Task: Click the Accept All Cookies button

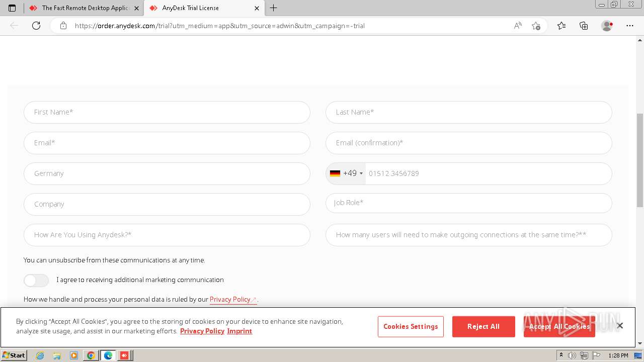Action: [559, 326]
